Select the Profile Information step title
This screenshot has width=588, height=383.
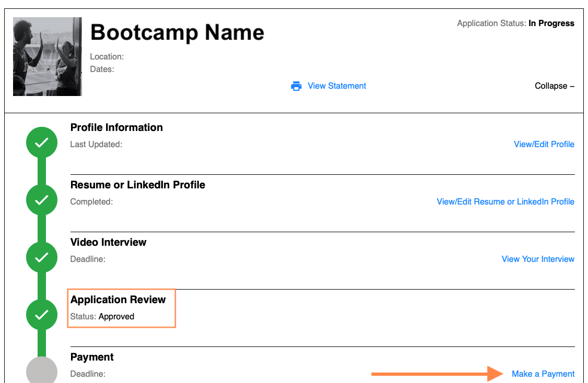pyautogui.click(x=116, y=128)
